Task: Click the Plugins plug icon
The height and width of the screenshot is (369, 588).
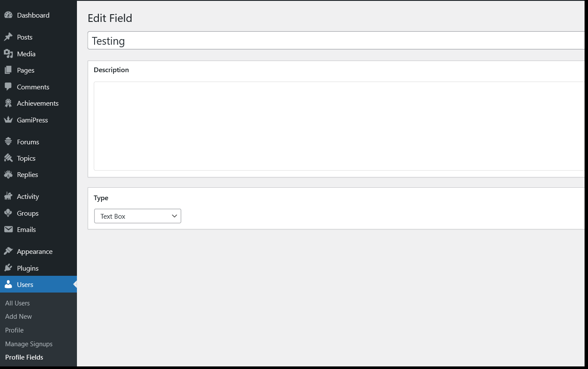Action: (8, 268)
